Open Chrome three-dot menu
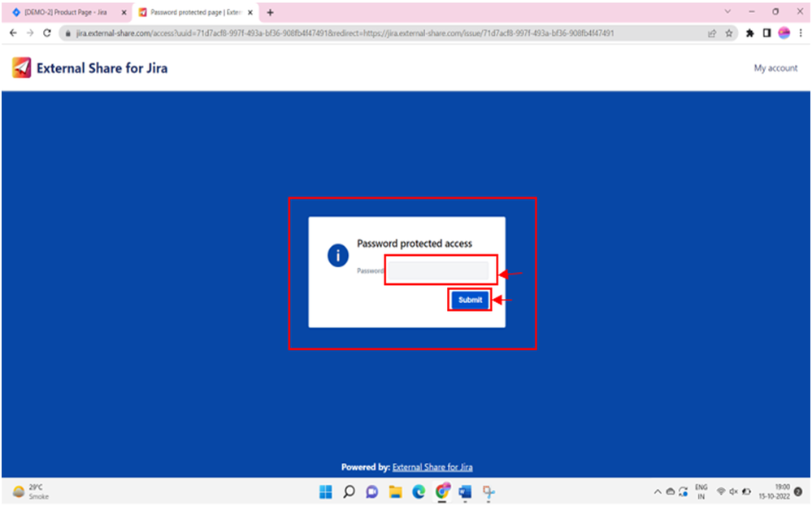Screen dimensions: 812x506 point(801,33)
